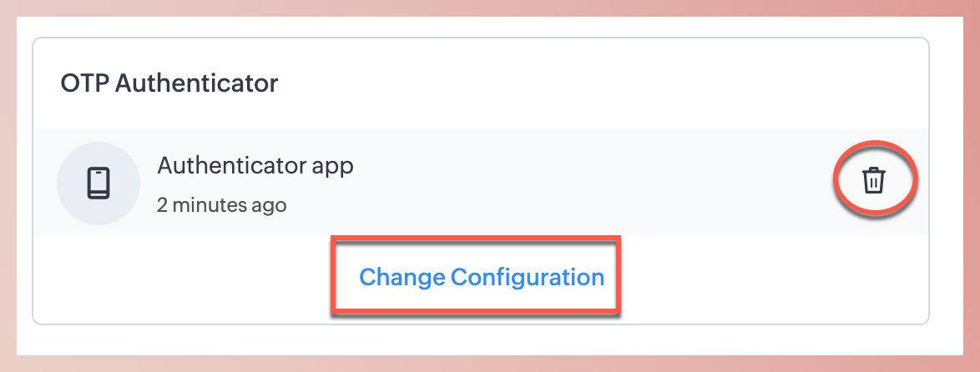Click the Change Configuration link
This screenshot has width=980, height=372.
(x=481, y=277)
